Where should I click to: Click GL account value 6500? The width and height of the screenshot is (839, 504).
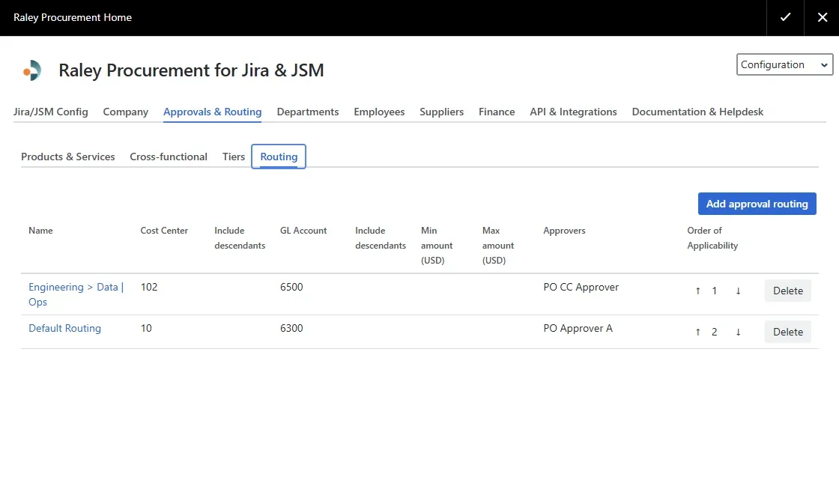pos(291,288)
